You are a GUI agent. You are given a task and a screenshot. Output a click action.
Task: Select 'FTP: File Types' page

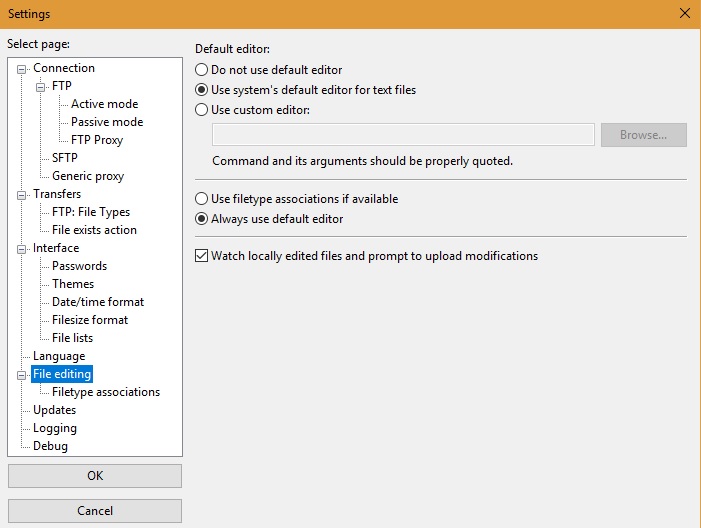tap(91, 212)
